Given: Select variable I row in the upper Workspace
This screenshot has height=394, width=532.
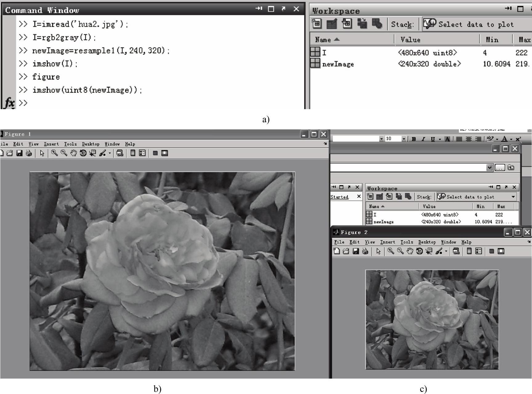Looking at the screenshot, I should coord(421,52).
